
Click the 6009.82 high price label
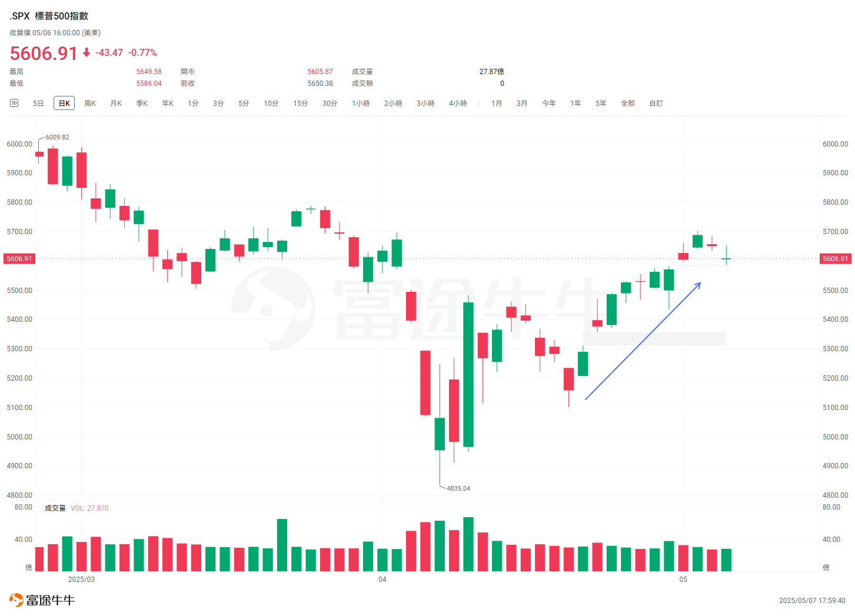pyautogui.click(x=57, y=137)
